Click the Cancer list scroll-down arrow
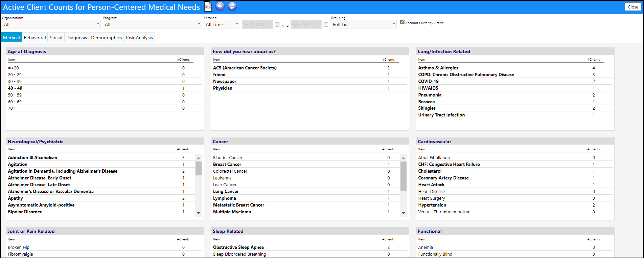 point(404,213)
